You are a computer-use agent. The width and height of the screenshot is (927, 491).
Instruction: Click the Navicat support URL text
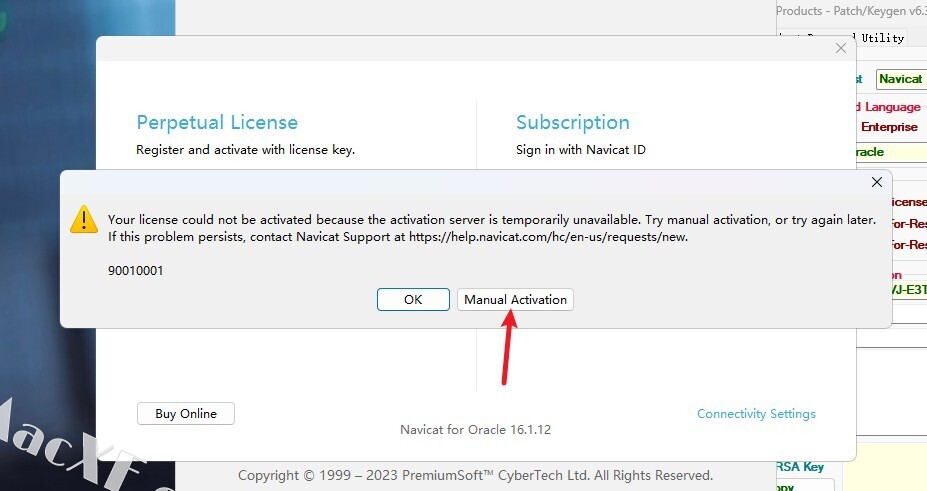(x=547, y=237)
